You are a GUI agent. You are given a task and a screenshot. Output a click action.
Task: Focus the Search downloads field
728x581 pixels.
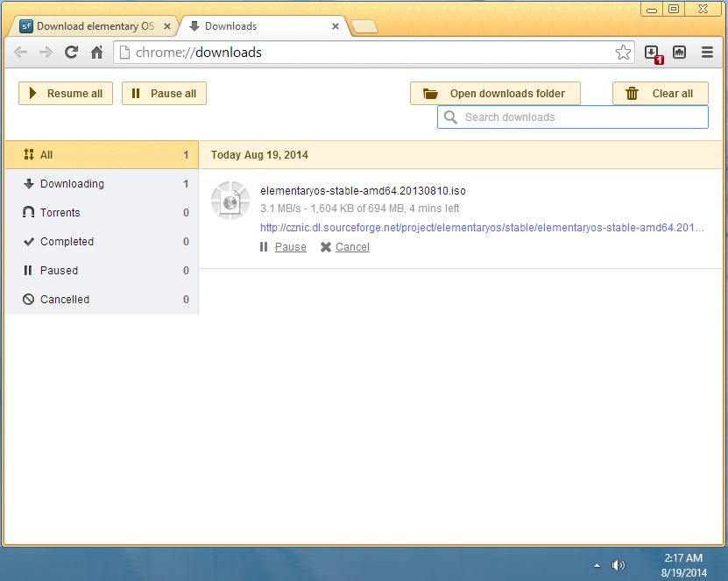pyautogui.click(x=572, y=117)
